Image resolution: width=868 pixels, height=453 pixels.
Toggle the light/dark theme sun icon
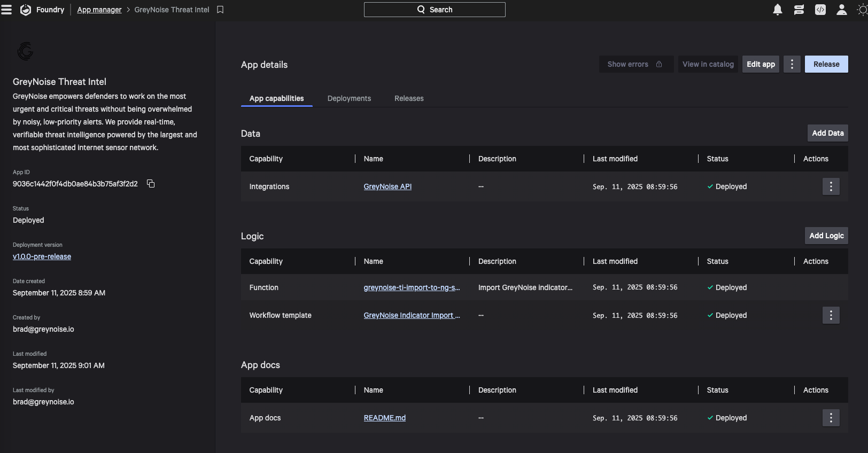[x=862, y=10]
